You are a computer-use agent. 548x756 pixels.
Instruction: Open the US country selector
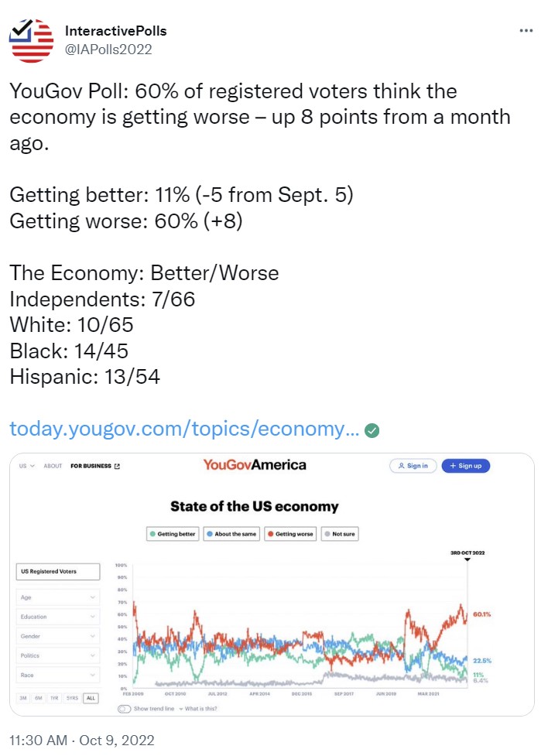coord(27,467)
